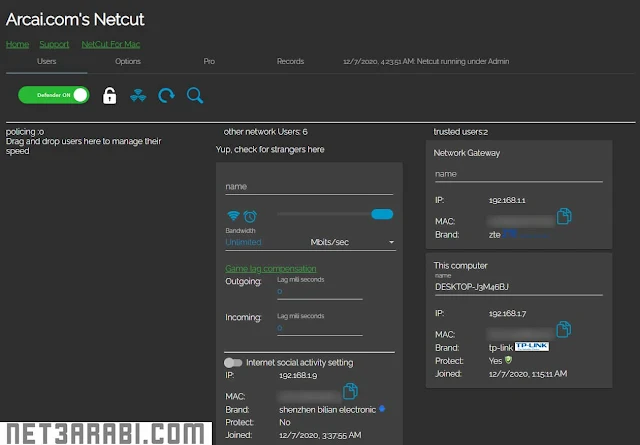Click the 'trusted users:2' heading
This screenshot has width=640, height=445.
pyautogui.click(x=460, y=132)
